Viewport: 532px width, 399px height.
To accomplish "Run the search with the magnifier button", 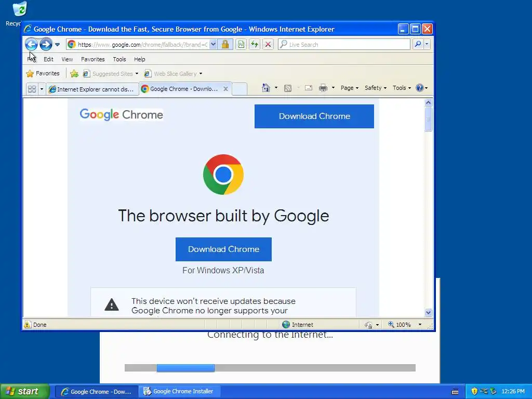I will click(418, 44).
